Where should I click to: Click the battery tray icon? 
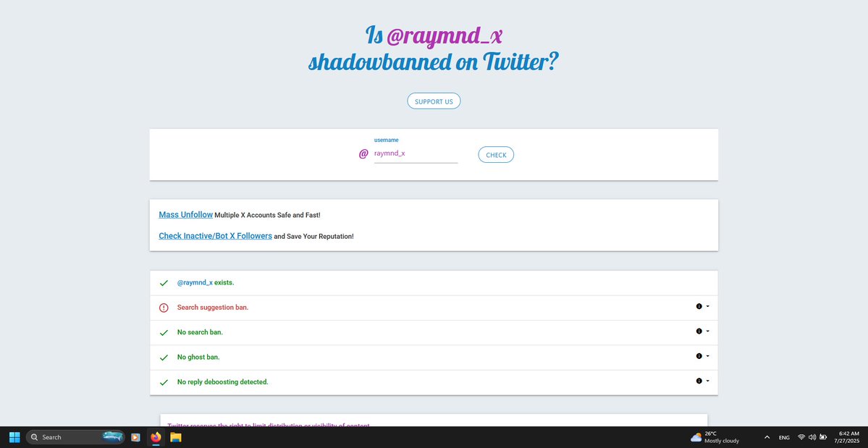[823, 437]
